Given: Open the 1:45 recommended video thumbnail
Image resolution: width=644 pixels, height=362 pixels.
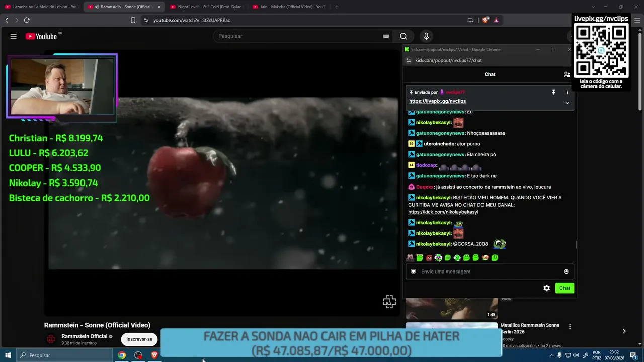Looking at the screenshot, I should click(x=451, y=308).
